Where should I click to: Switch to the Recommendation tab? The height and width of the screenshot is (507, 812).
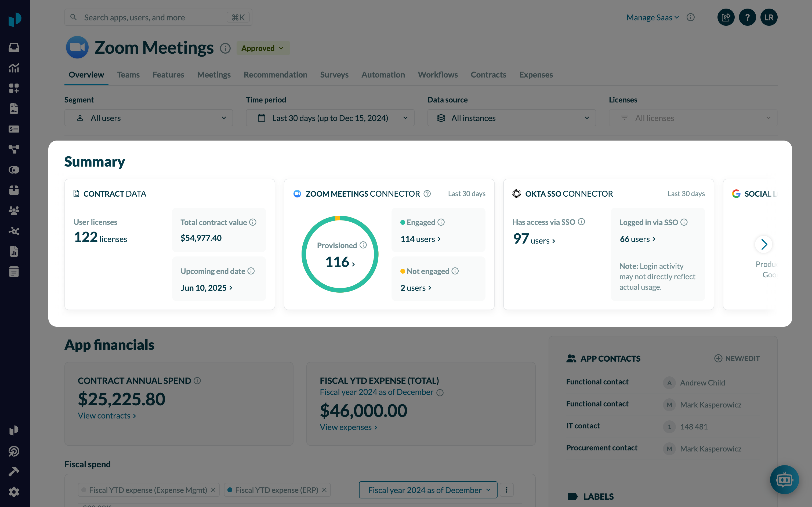[275, 75]
